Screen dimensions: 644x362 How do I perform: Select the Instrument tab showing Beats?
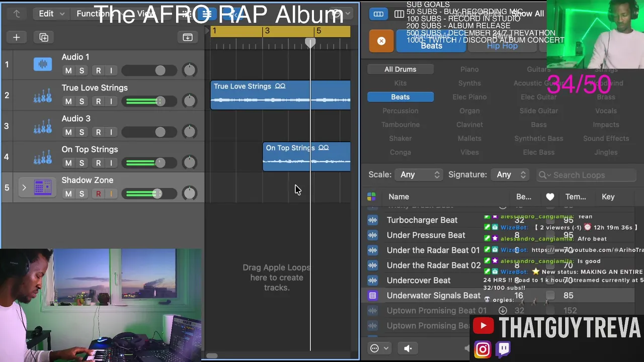coord(431,41)
